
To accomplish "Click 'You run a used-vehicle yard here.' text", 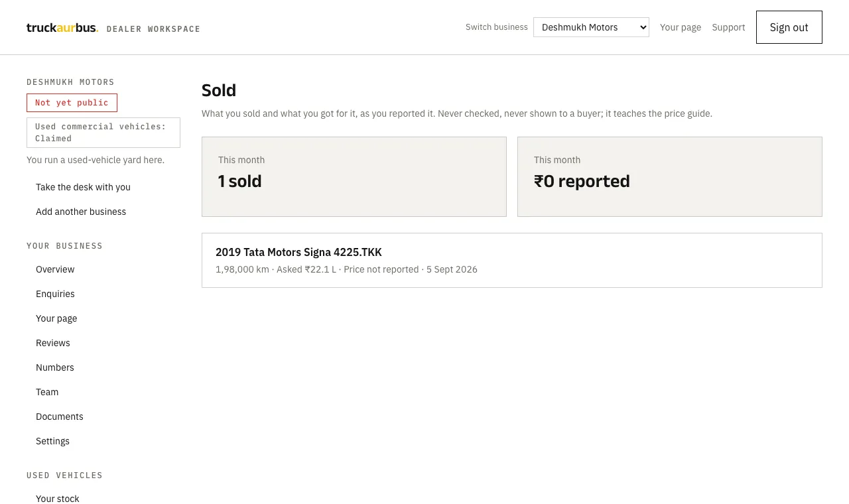I will point(96,160).
